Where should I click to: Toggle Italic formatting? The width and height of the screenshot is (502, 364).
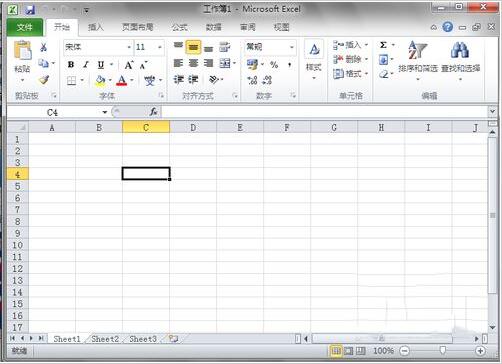coord(86,65)
